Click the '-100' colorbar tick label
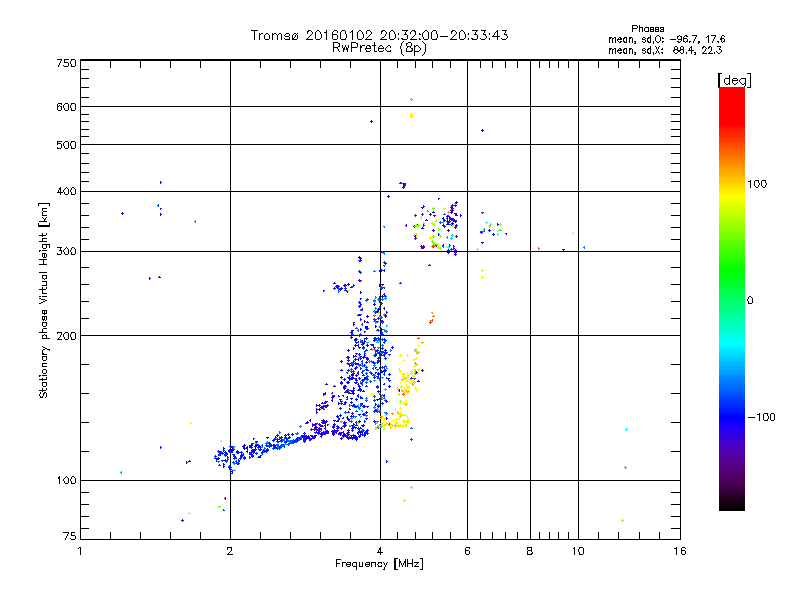This screenshot has width=800, height=600. (x=761, y=417)
